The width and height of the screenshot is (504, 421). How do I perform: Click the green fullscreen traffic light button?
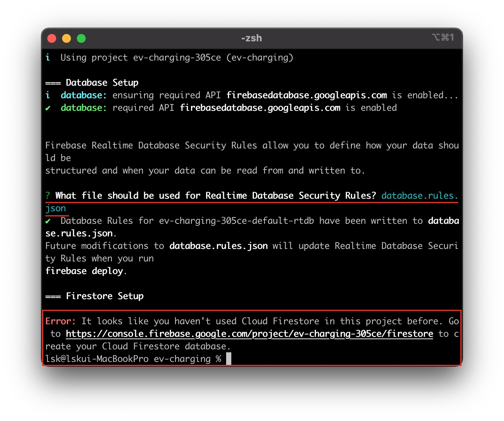[x=81, y=38]
